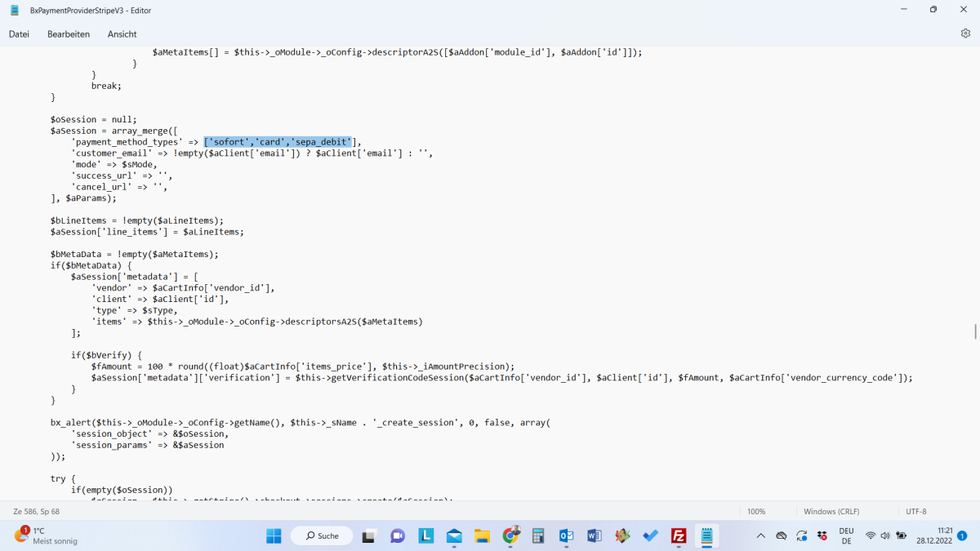
Task: Switch to Outlook in the taskbar
Action: click(x=566, y=535)
